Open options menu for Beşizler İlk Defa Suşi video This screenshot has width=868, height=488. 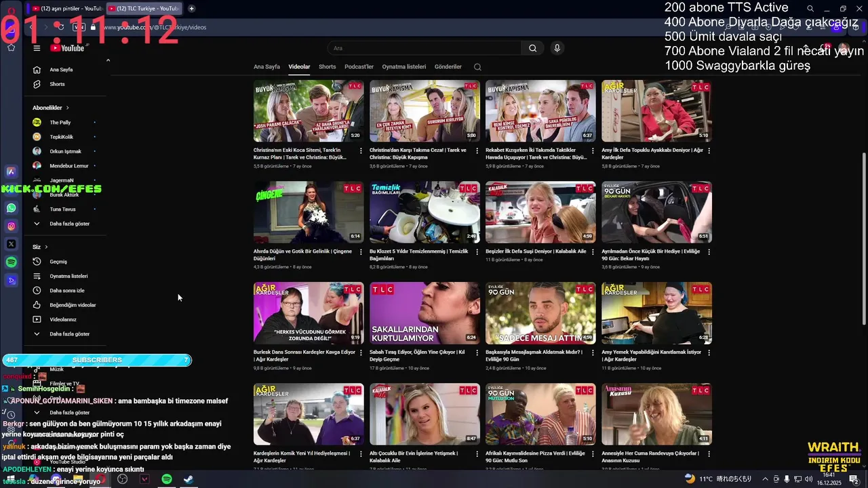coord(593,251)
